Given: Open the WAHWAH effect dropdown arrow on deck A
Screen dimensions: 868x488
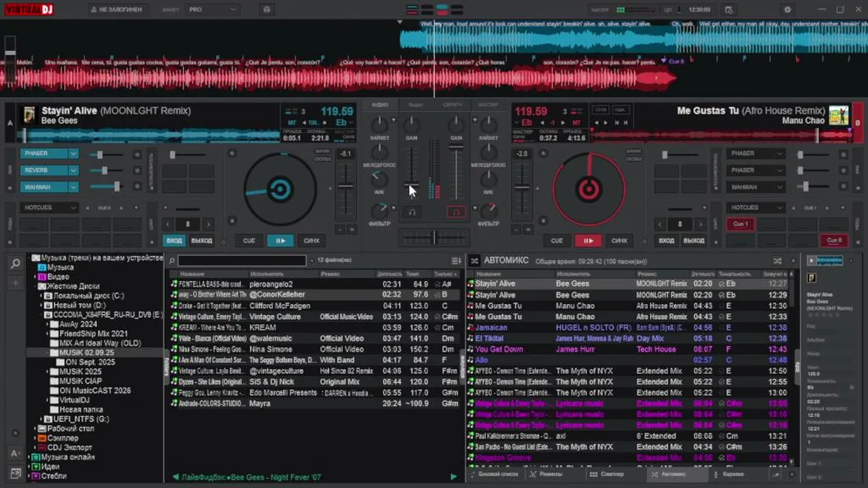Looking at the screenshot, I should coord(73,186).
